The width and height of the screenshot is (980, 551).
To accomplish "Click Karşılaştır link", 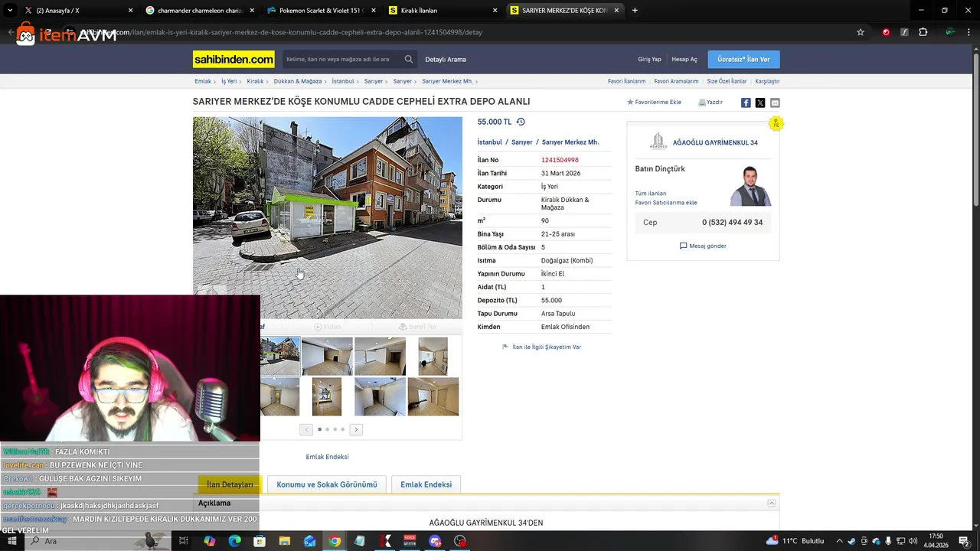I will coord(767,81).
